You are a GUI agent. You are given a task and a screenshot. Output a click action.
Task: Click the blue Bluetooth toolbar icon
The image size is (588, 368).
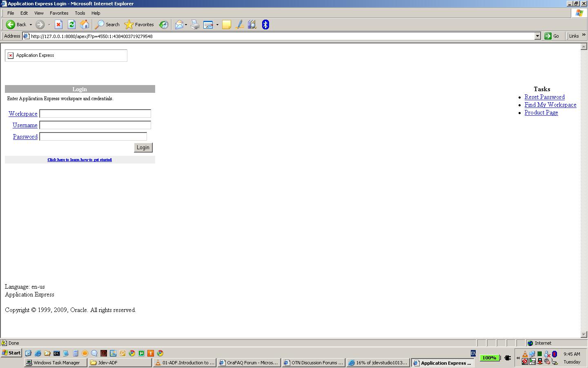(x=265, y=25)
